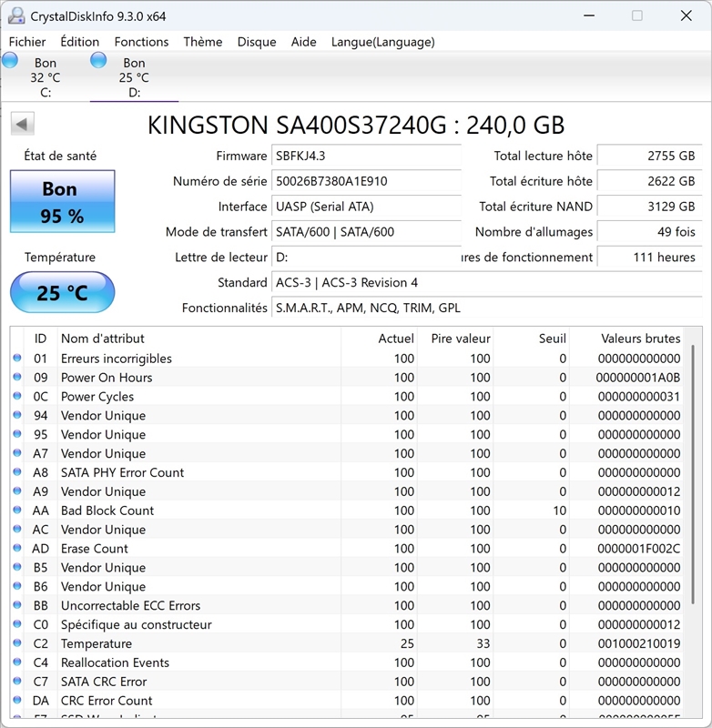The width and height of the screenshot is (712, 728).
Task: Click the ID column header
Action: point(40,339)
